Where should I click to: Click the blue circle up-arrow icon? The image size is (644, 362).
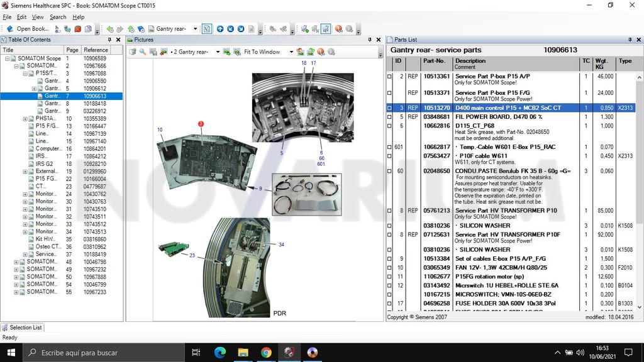pyautogui.click(x=220, y=29)
